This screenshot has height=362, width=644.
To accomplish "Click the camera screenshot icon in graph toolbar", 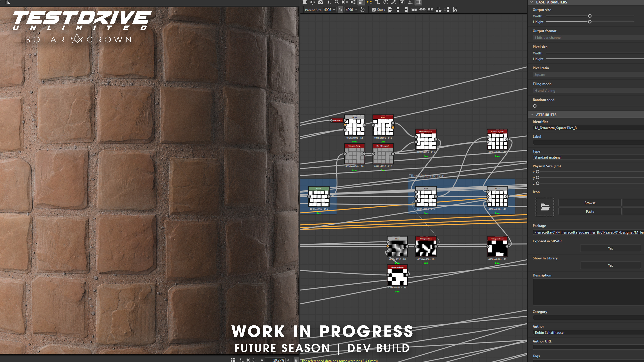I will point(320,2).
